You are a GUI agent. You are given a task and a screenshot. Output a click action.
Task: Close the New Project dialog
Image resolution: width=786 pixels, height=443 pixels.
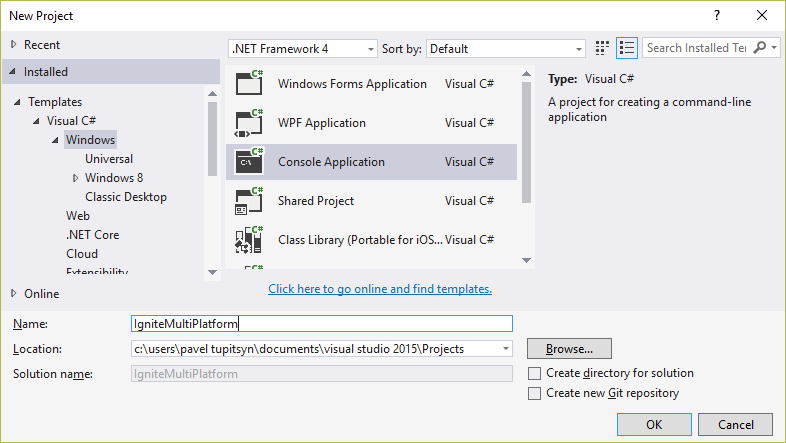(x=762, y=16)
